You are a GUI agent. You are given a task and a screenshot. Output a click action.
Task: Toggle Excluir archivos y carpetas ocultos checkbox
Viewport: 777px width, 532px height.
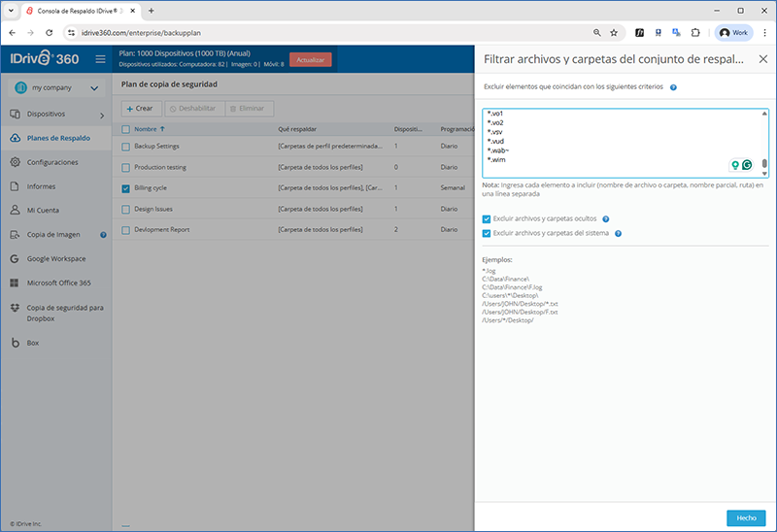click(x=488, y=219)
